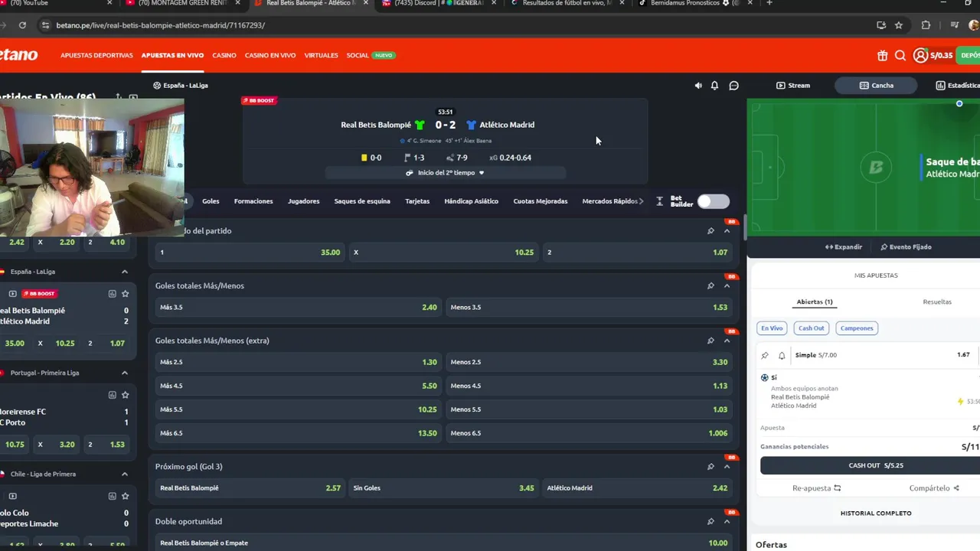Open the Resueltas bets tab

937,302
